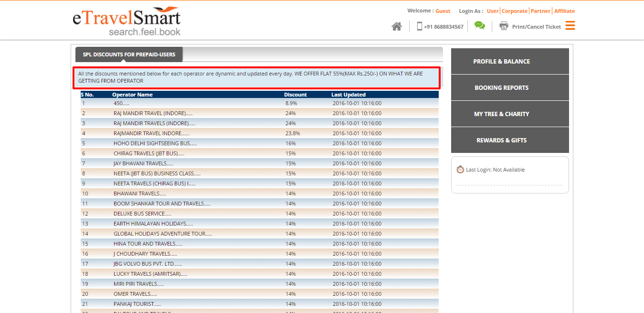Open the orange hamburger menu
The height and width of the screenshot is (313, 644).
click(x=570, y=26)
